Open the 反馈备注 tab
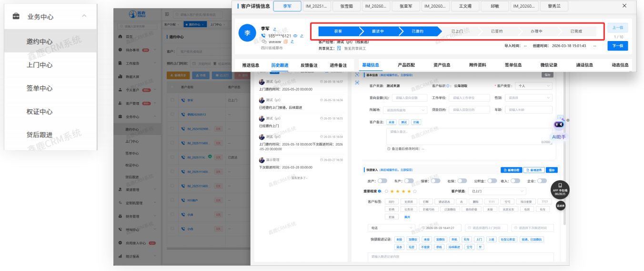Viewport: 644px width, 271px height. coord(309,65)
